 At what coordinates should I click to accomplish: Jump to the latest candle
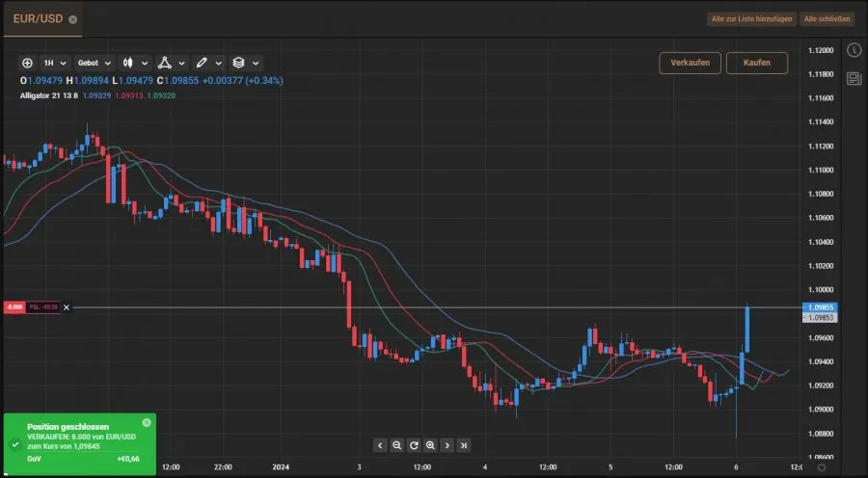[464, 445]
